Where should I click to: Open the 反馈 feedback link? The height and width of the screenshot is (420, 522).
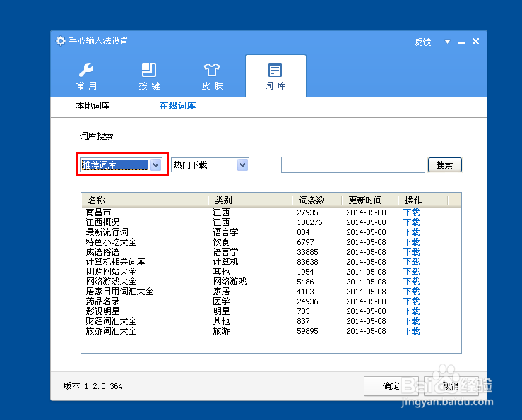point(423,42)
